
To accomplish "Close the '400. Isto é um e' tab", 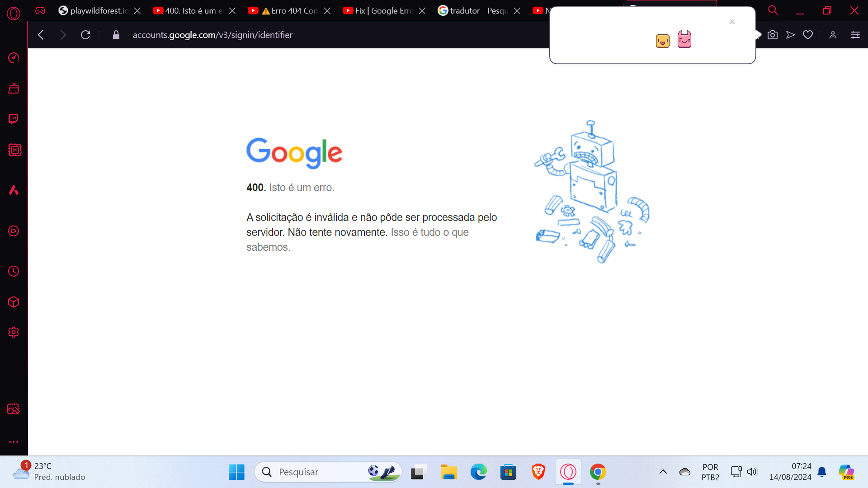I will point(232,10).
